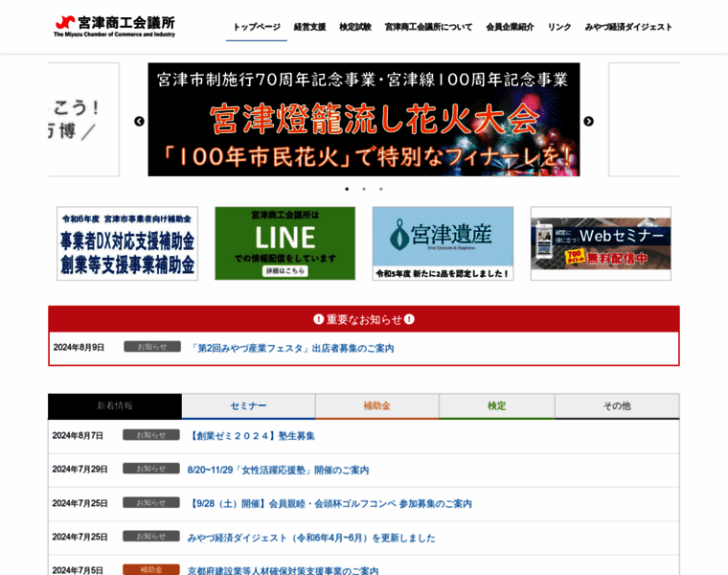Viewport: 728px width, 575px height.
Task: Open the 宮津遺産 banner
Action: [443, 243]
